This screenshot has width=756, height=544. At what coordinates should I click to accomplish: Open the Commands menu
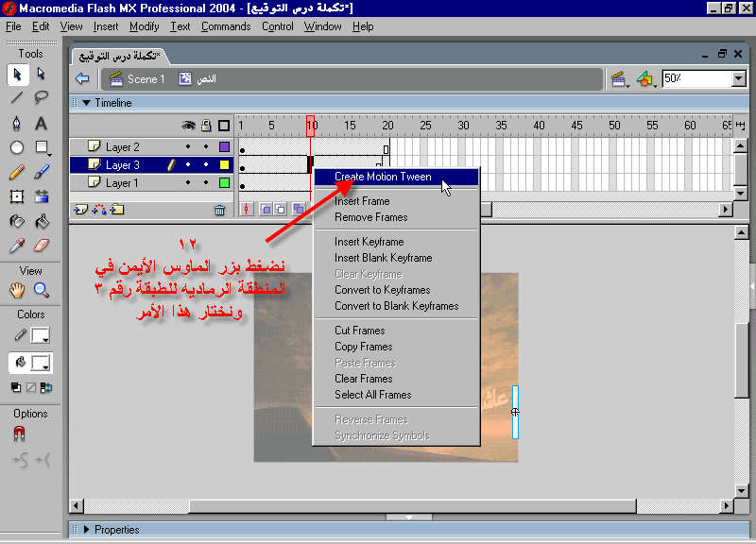[226, 26]
